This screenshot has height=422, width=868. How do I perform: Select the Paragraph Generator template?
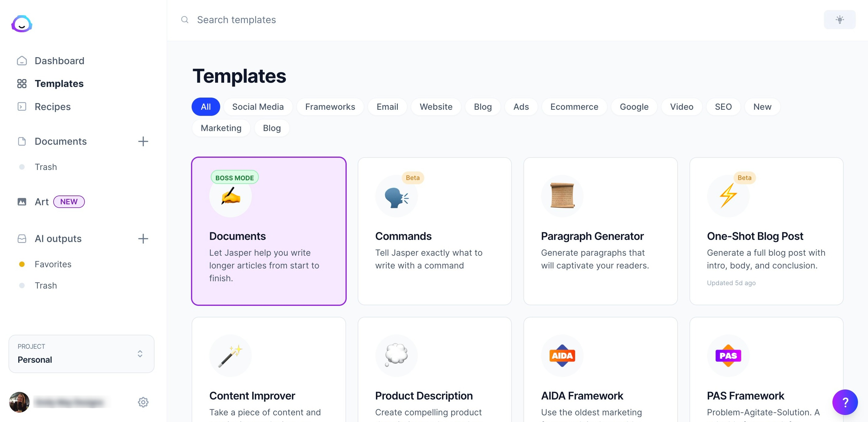click(x=601, y=230)
